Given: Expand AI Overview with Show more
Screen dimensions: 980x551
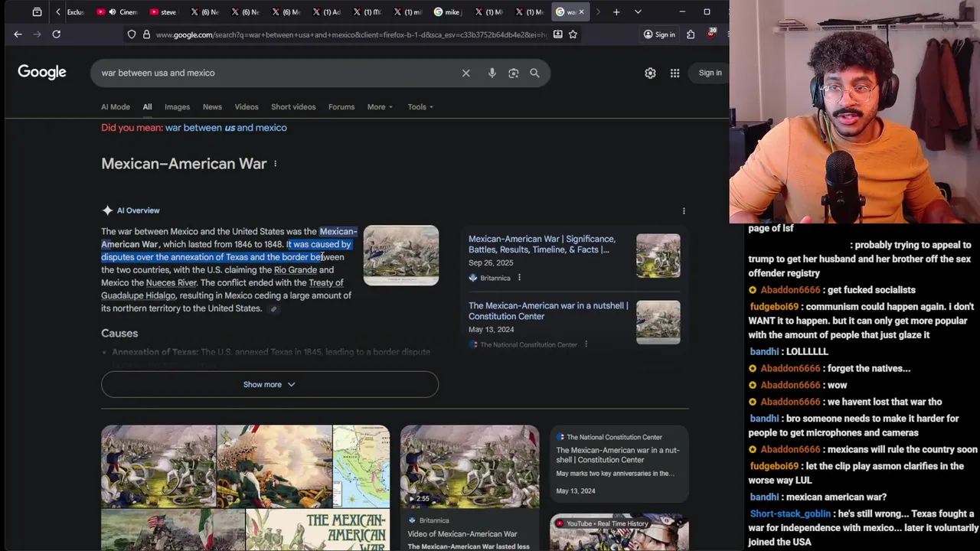Looking at the screenshot, I should (269, 384).
